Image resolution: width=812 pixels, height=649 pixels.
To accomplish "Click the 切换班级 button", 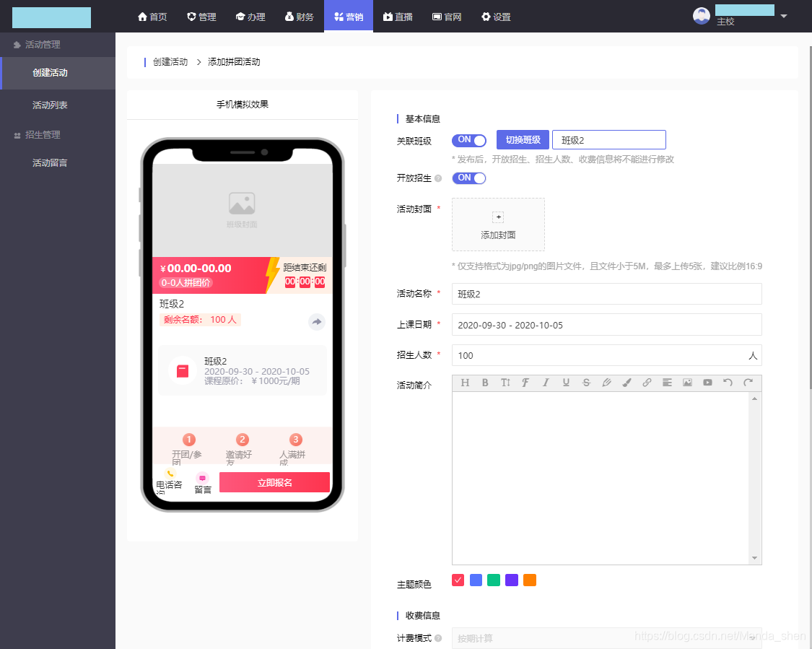I will click(x=523, y=140).
